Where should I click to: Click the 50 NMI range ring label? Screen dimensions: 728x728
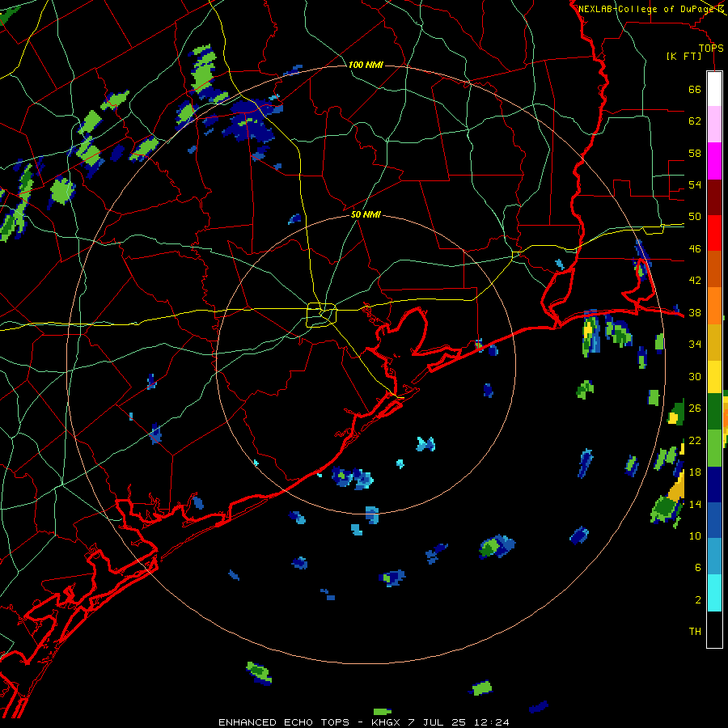coord(366,214)
